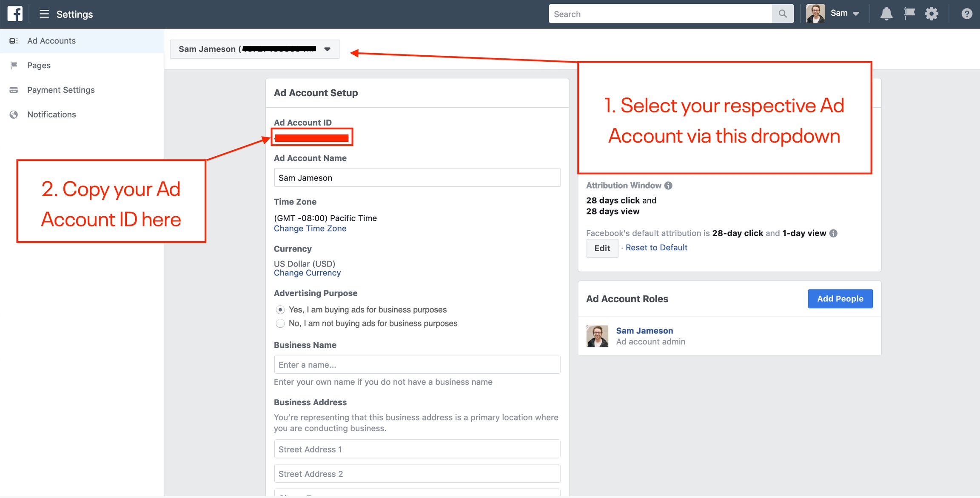Viewport: 980px width, 498px height.
Task: Click the Edit attribution button
Action: [602, 248]
